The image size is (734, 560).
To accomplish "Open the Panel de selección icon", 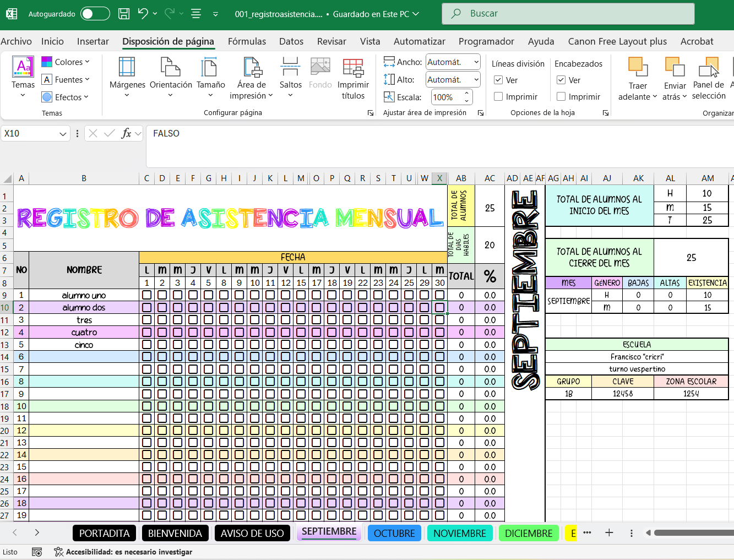I will 709,69.
